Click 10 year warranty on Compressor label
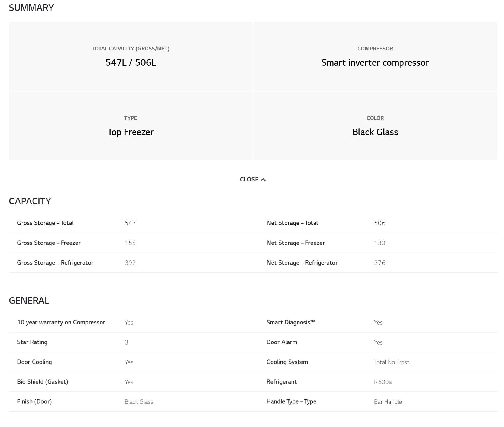This screenshot has height=427, width=504. [61, 322]
